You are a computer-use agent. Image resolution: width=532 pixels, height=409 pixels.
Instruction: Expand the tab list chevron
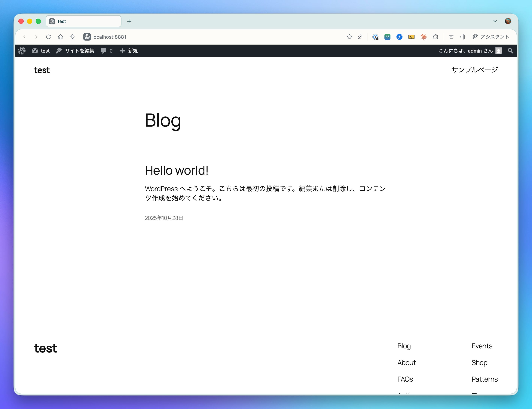[495, 21]
